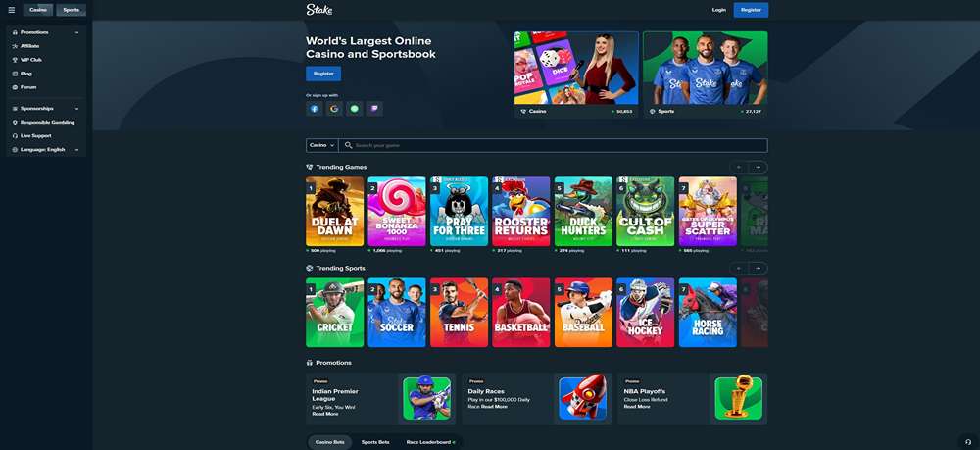Viewport: 980px width, 450px height.
Task: Open Sweet Bonanza 1000 game
Action: 397,211
